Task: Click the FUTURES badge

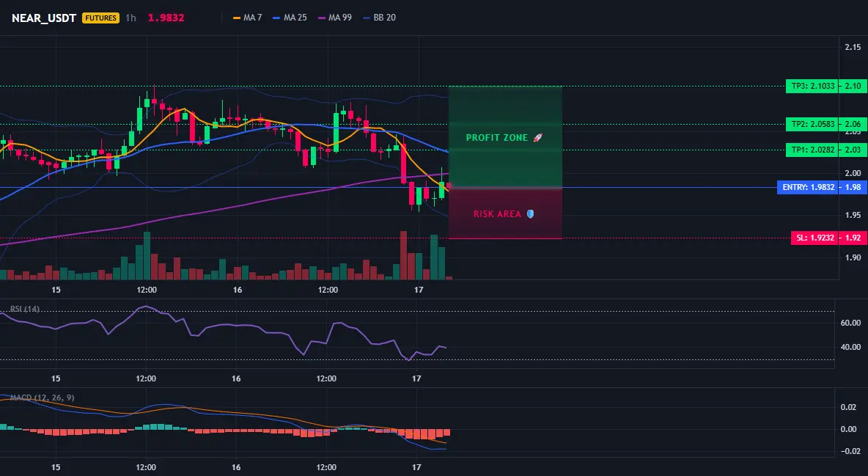Action: [x=100, y=18]
